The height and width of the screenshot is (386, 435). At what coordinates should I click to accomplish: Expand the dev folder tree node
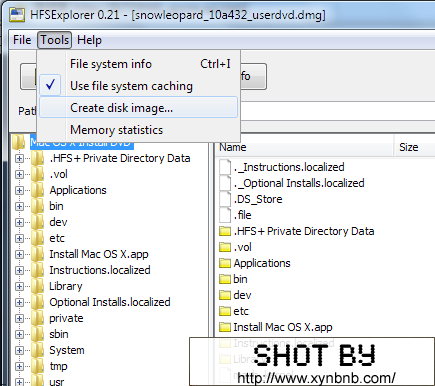pyautogui.click(x=19, y=223)
